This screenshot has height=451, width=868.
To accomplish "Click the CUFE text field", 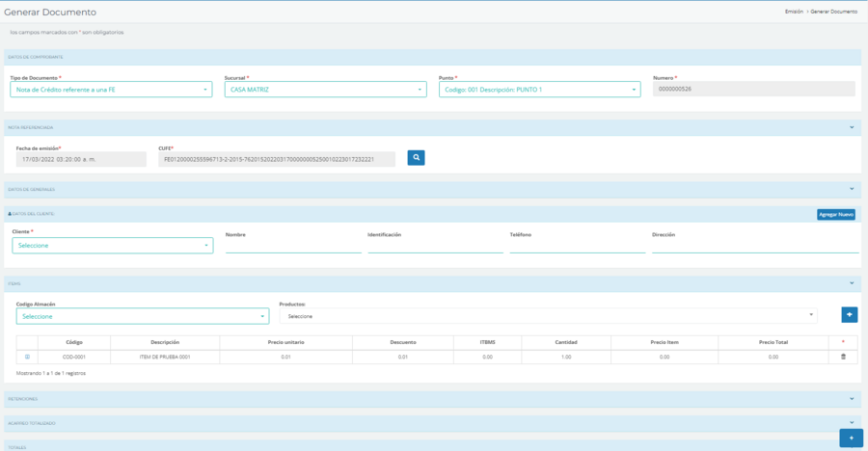I will pyautogui.click(x=277, y=159).
